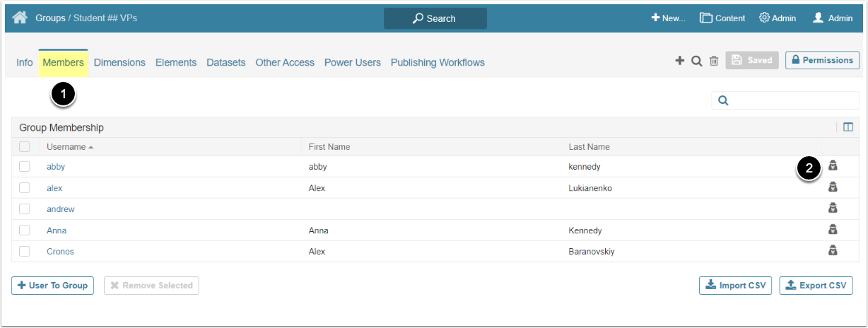Click the user icon in andrew row
Screen dimensions: 868x328
[833, 209]
